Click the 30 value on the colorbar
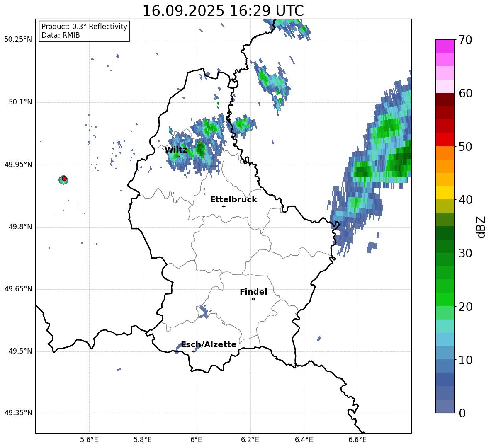The height and width of the screenshot is (448, 491). 465,253
